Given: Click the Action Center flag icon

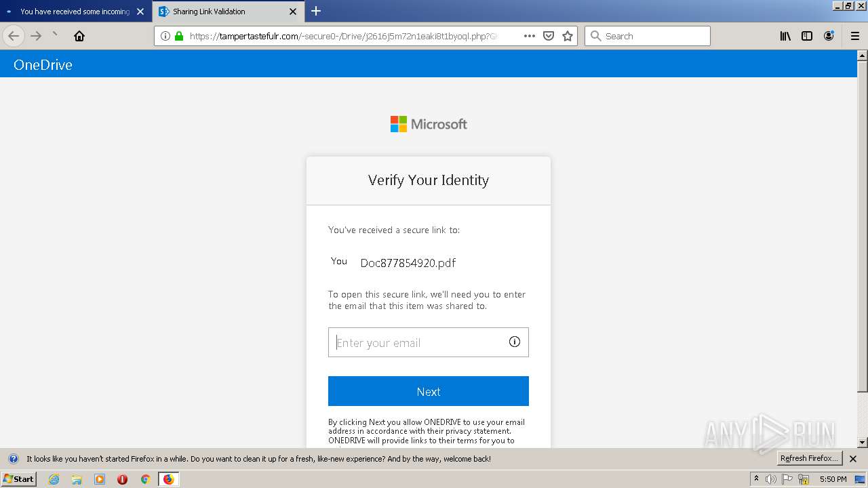Looking at the screenshot, I should [787, 479].
